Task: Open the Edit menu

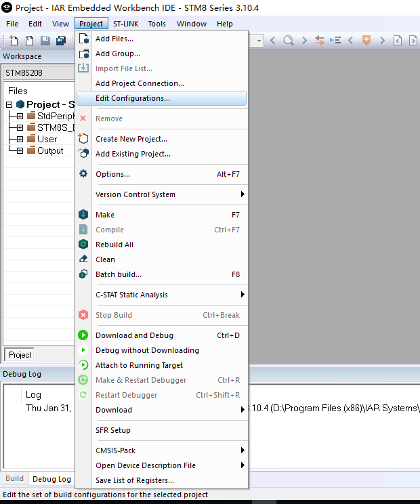Action: click(x=35, y=24)
